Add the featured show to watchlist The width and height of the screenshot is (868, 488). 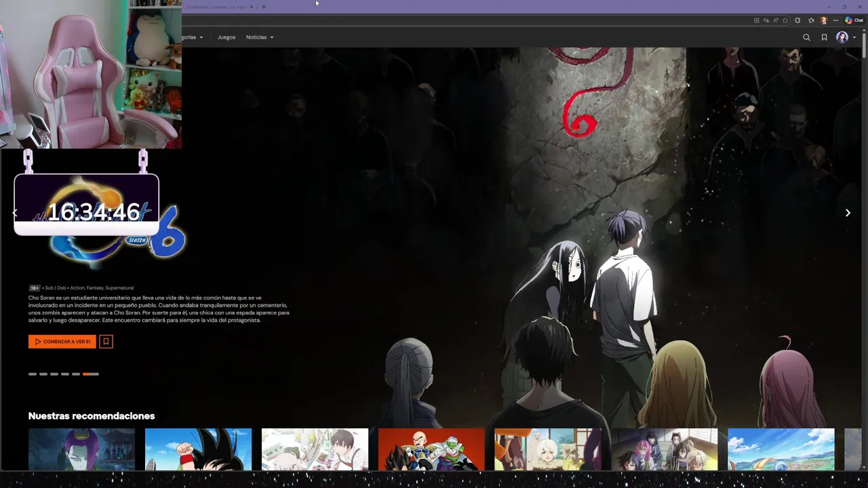pos(106,342)
